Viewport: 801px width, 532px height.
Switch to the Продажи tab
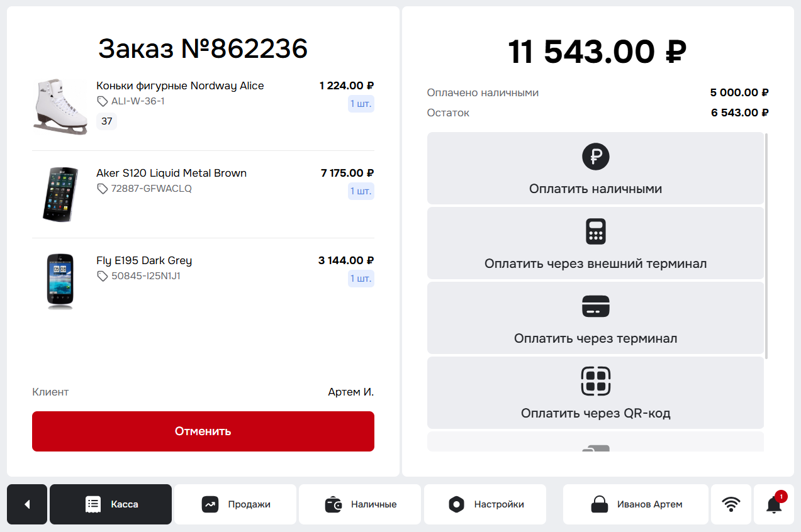[x=235, y=504]
